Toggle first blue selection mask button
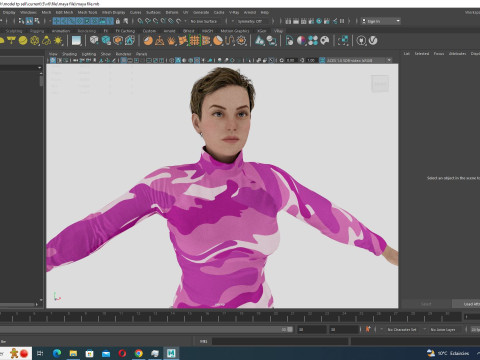Screen dimensions: 480x360 (x=56, y=21)
